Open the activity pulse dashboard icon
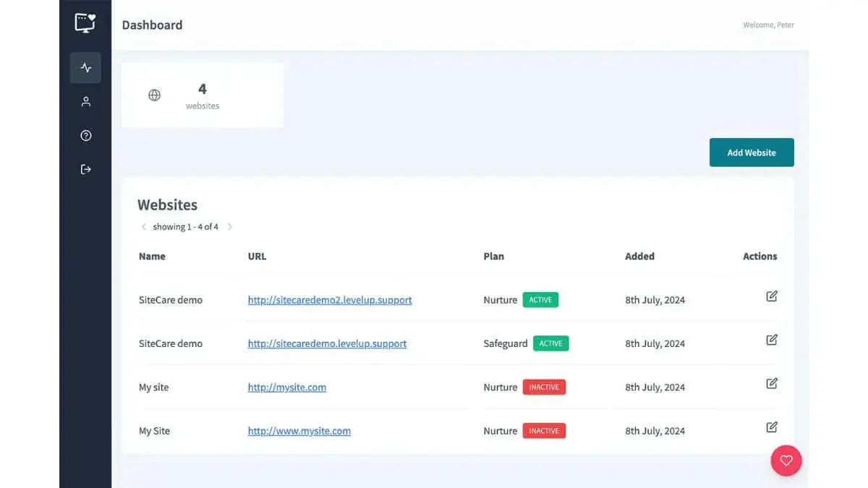The height and width of the screenshot is (488, 868). (x=85, y=68)
